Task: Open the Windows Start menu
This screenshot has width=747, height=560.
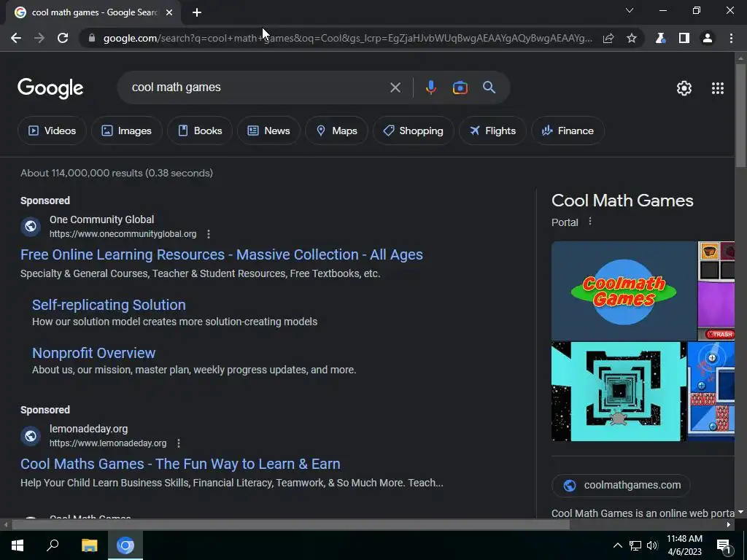Action: pos(18,545)
